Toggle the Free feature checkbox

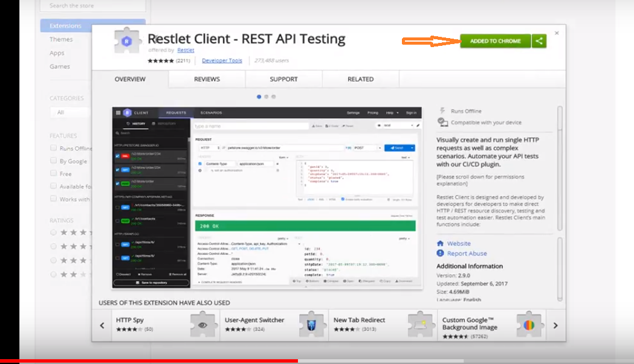pyautogui.click(x=53, y=173)
